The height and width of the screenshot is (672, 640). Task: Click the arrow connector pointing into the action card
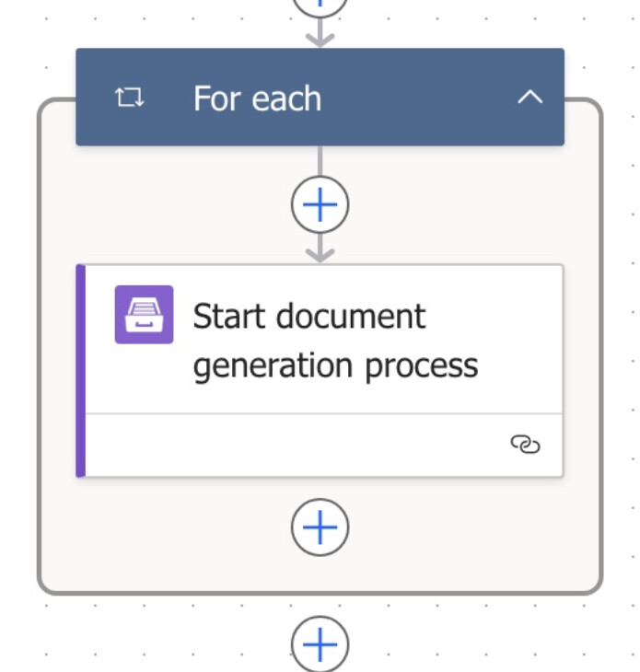click(320, 249)
